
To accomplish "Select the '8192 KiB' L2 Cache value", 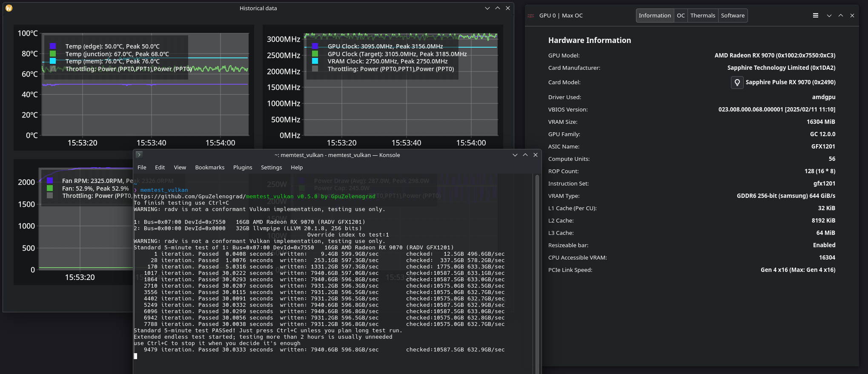I will pos(823,220).
